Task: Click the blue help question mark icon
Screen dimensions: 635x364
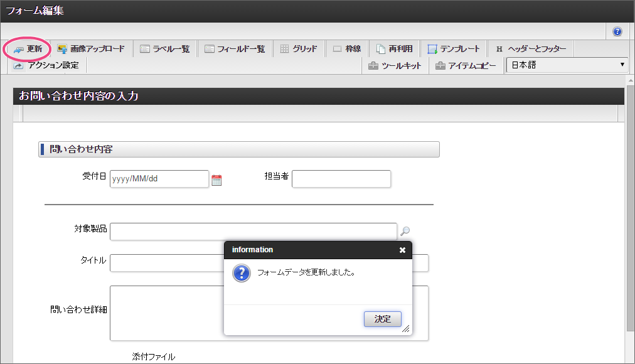Action: pos(617,31)
